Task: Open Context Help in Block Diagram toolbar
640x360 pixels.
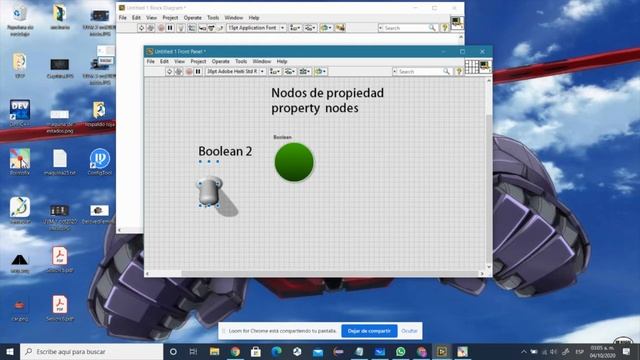Action: [445, 28]
